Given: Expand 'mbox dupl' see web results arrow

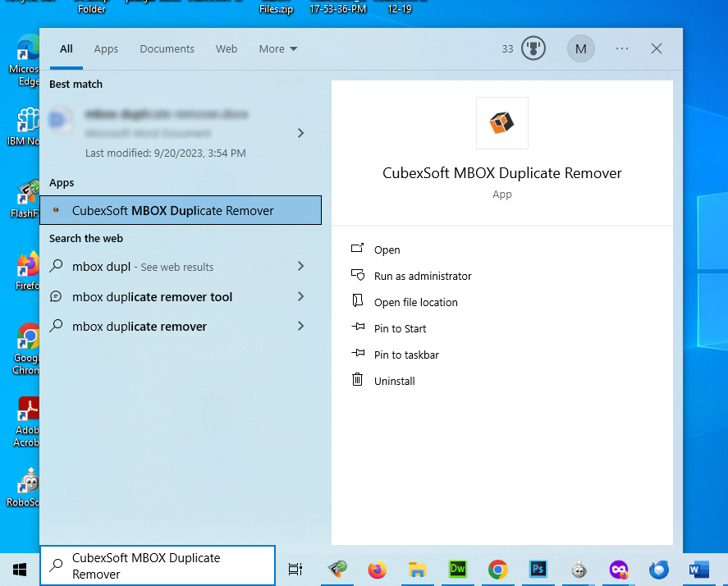Looking at the screenshot, I should pos(300,266).
